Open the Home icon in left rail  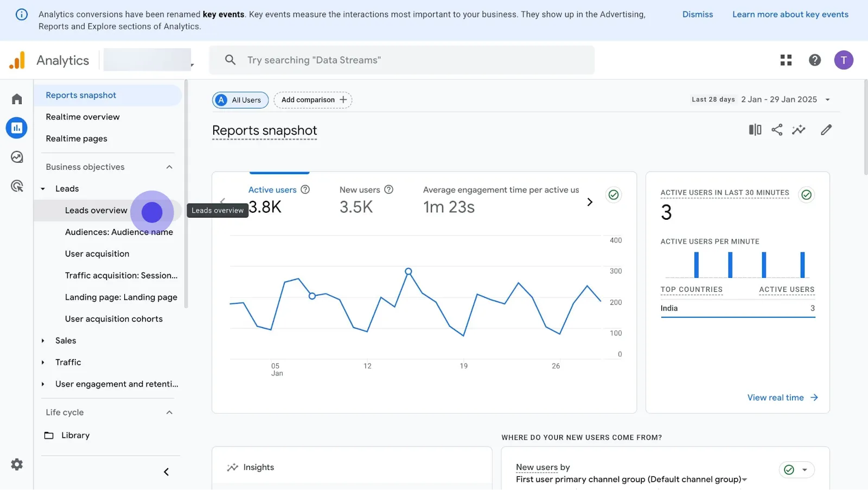(17, 99)
